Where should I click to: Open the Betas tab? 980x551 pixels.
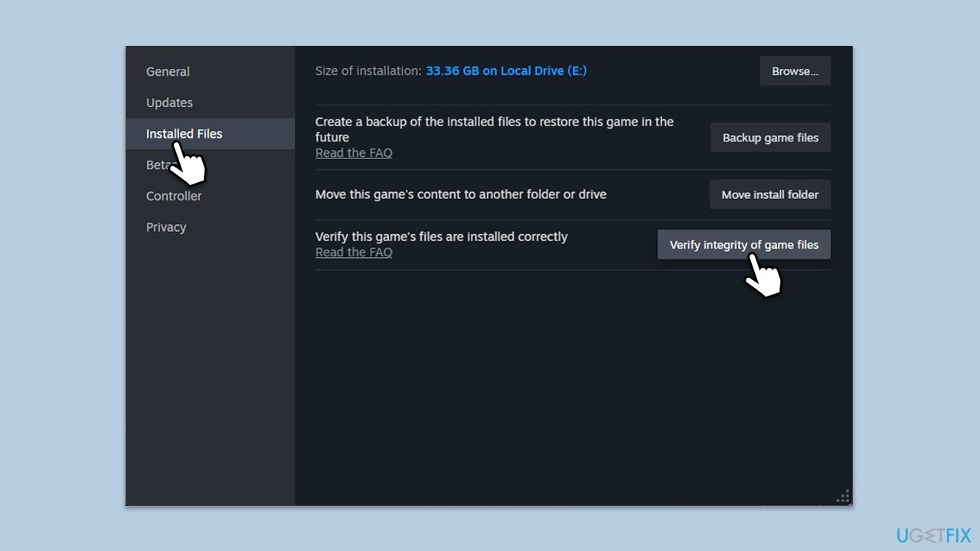tap(155, 165)
